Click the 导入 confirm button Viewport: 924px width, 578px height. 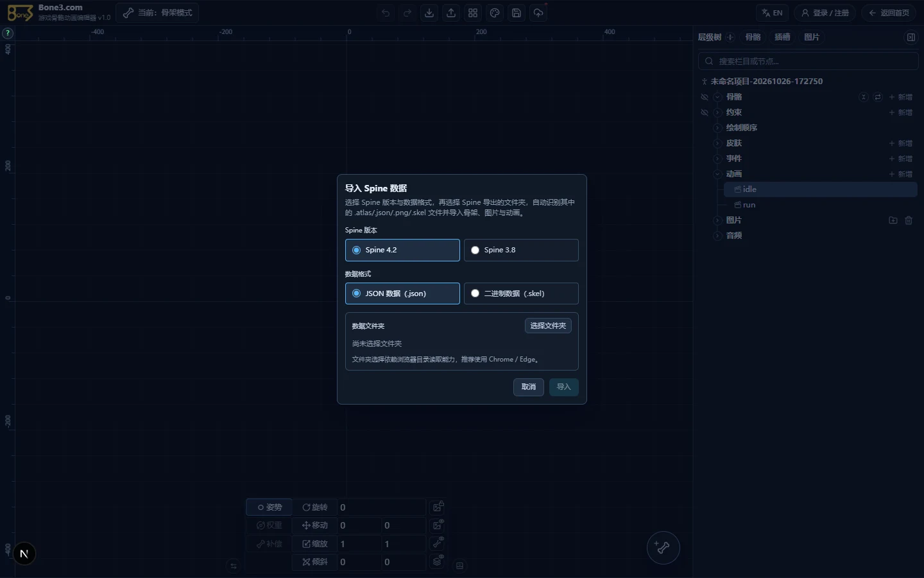pos(564,387)
